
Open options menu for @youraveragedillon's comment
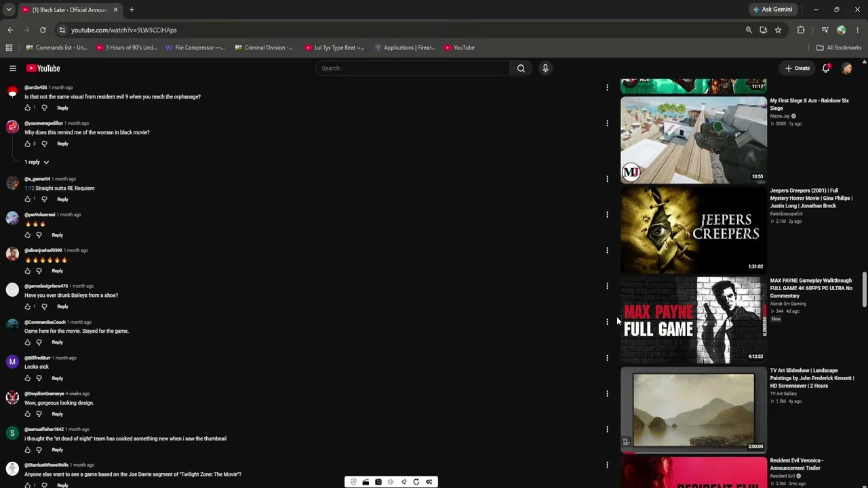tap(607, 123)
